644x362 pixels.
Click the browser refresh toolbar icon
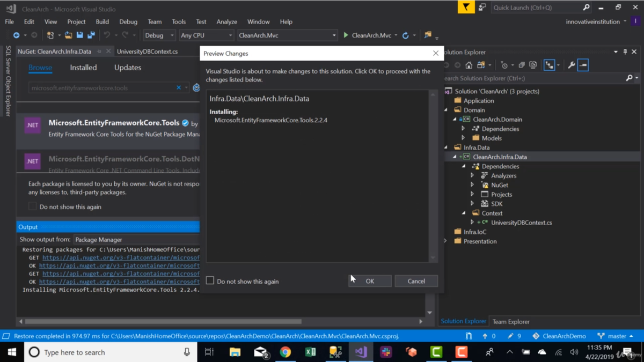(406, 35)
